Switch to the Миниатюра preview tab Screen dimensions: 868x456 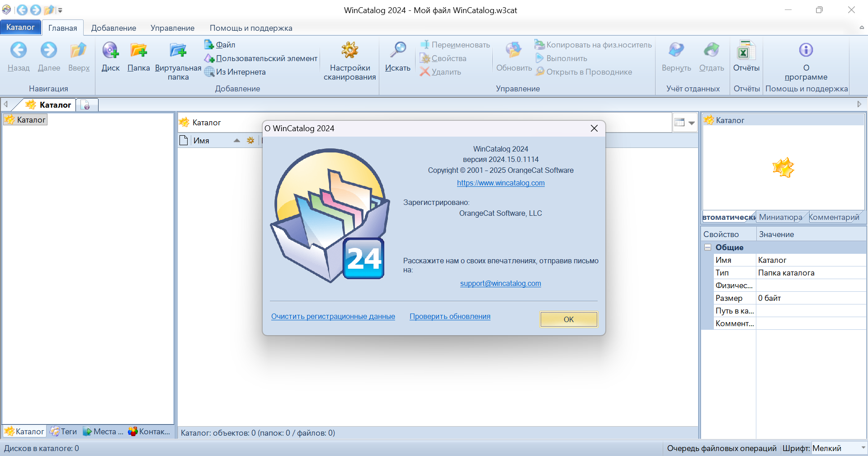[781, 217]
